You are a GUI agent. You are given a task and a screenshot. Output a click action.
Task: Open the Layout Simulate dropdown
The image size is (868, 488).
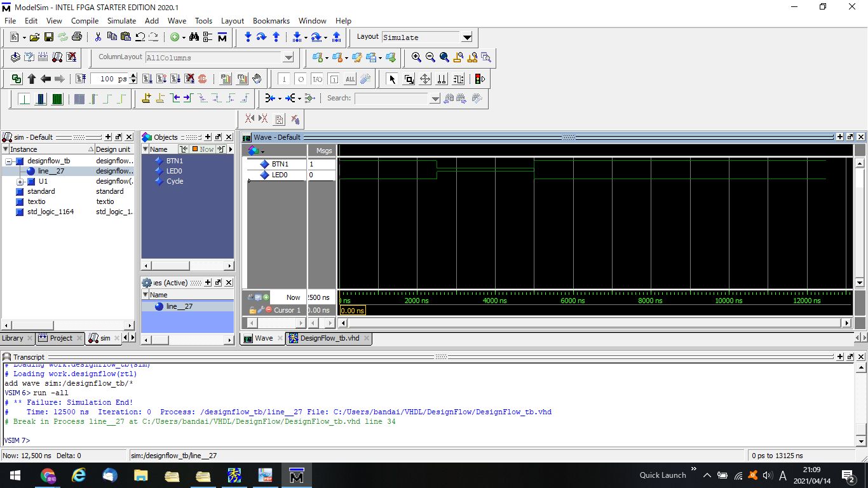pos(467,37)
